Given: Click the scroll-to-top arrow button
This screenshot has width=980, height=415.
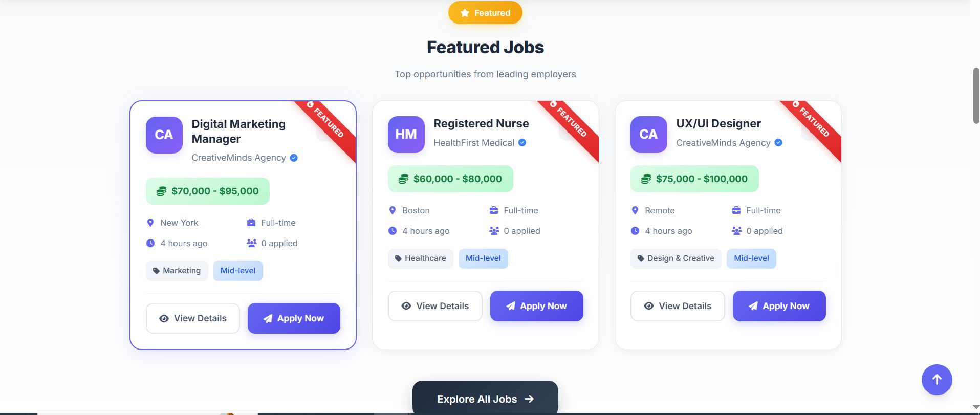Looking at the screenshot, I should click(x=937, y=380).
